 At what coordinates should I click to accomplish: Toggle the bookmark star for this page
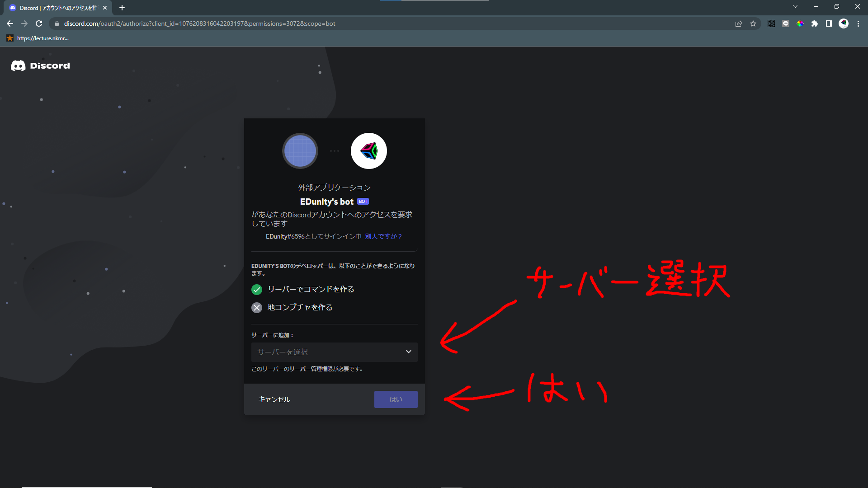[x=753, y=23]
